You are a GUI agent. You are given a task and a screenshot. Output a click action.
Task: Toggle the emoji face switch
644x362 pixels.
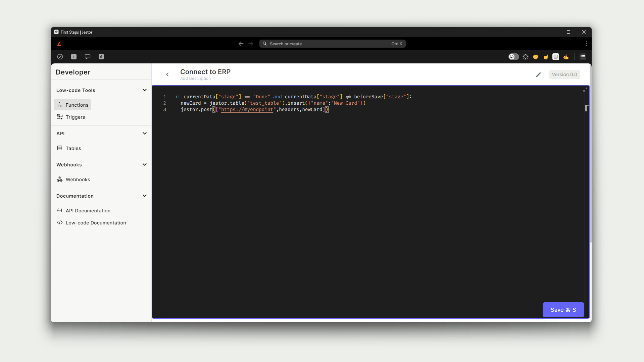tap(513, 57)
